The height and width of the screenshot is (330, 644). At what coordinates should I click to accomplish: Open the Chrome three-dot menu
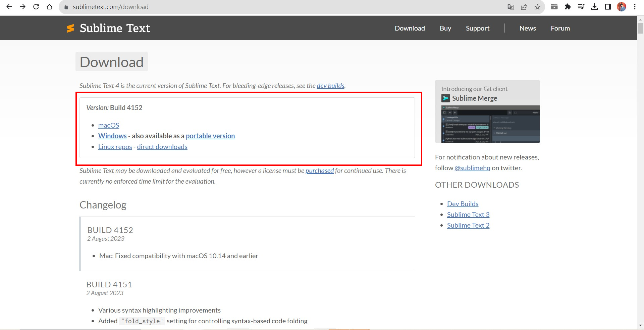click(635, 7)
